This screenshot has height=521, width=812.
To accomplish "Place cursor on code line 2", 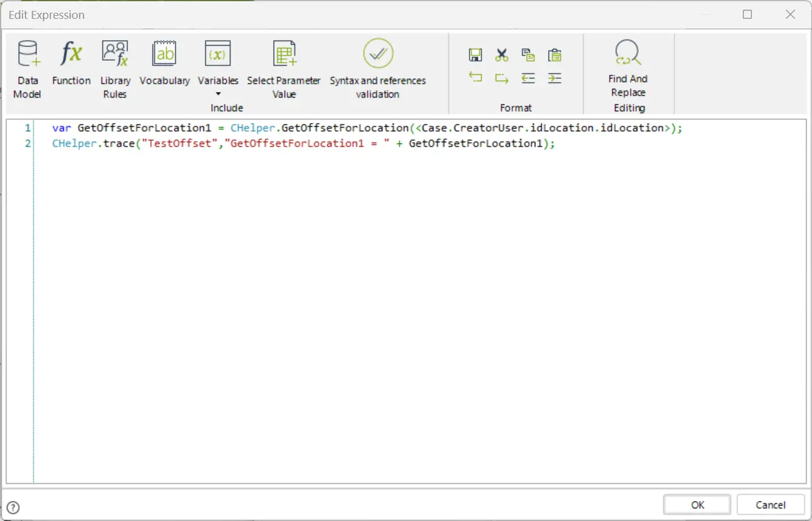I will click(303, 143).
